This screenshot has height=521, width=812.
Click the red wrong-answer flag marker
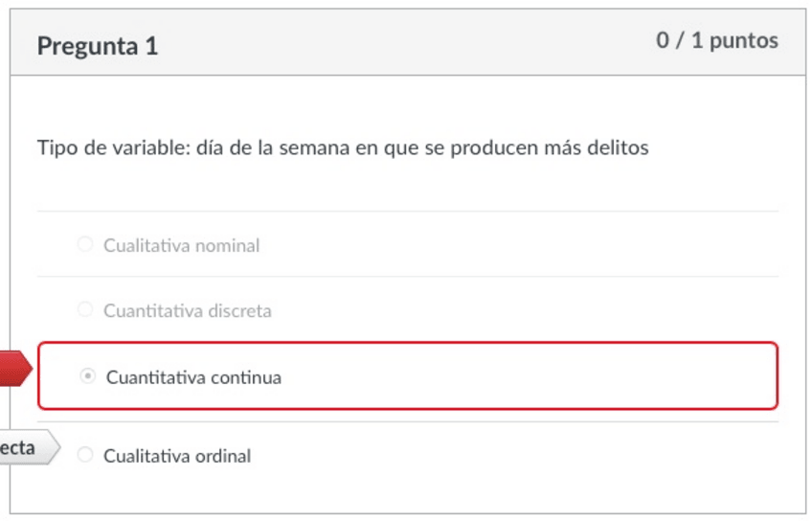[x=13, y=369]
